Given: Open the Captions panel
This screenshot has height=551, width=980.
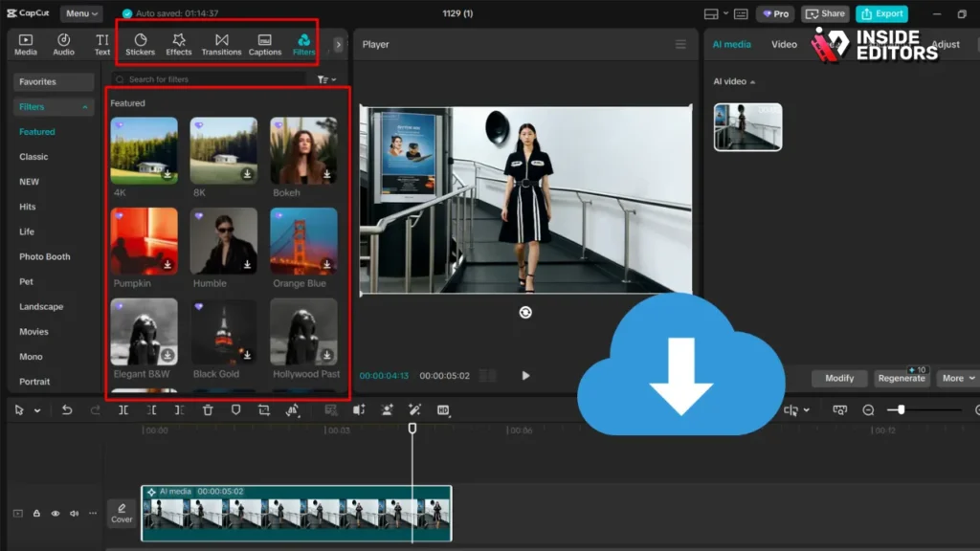Looking at the screenshot, I should [265, 44].
